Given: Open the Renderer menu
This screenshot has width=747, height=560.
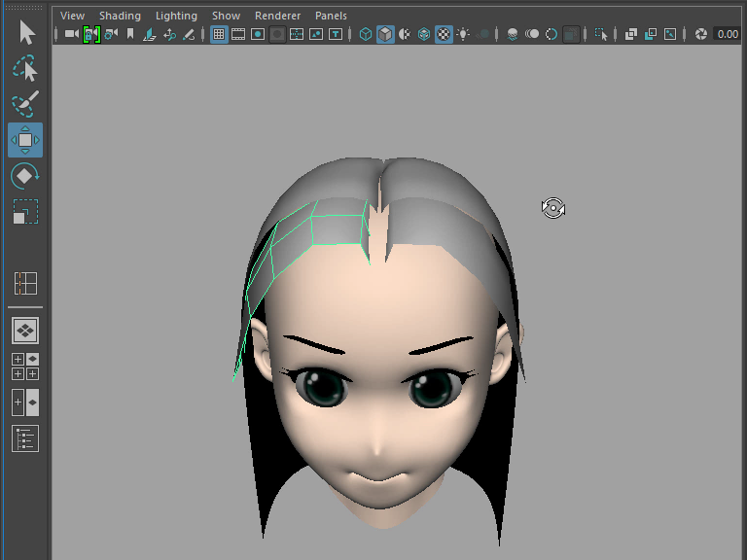Looking at the screenshot, I should (x=277, y=16).
